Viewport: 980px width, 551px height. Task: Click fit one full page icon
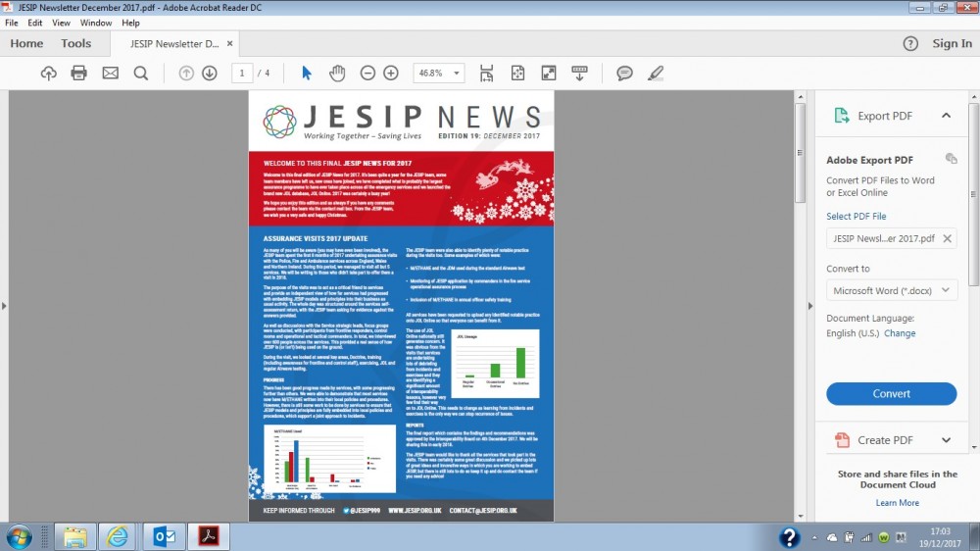pos(517,74)
